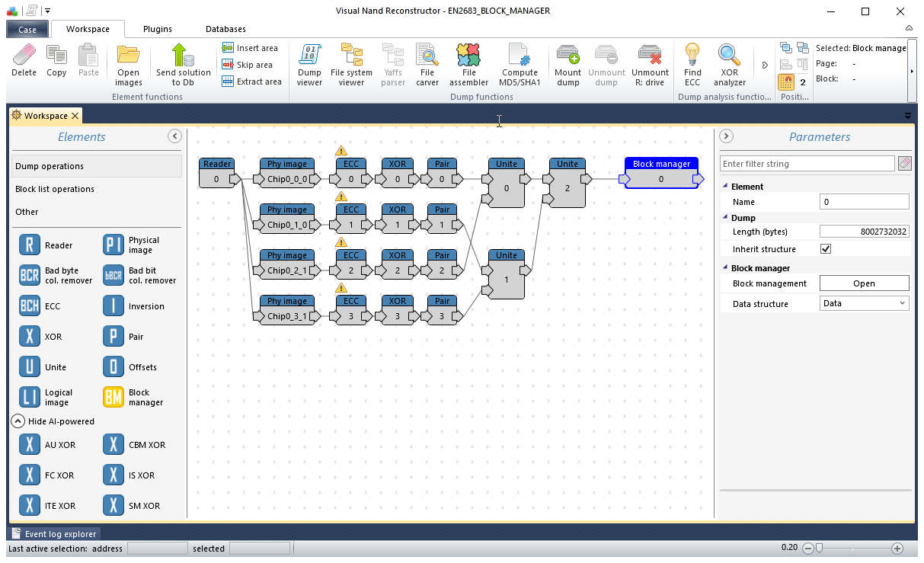Collapse the Dump section in Parameters
The image size is (924, 563).
[x=724, y=218]
